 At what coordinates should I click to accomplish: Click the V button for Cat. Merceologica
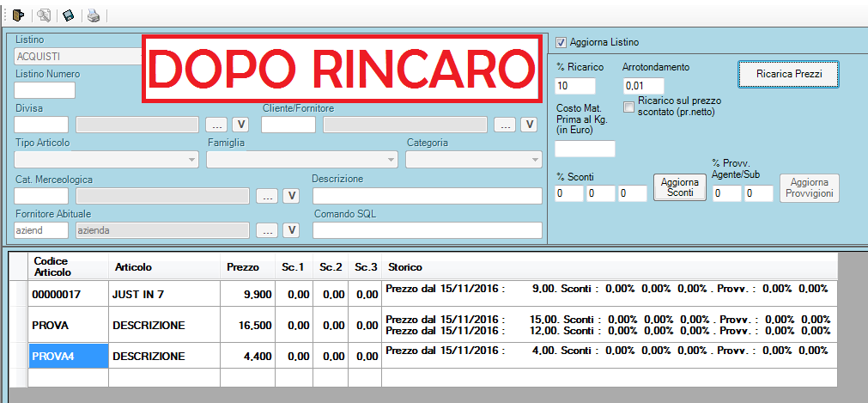click(291, 196)
